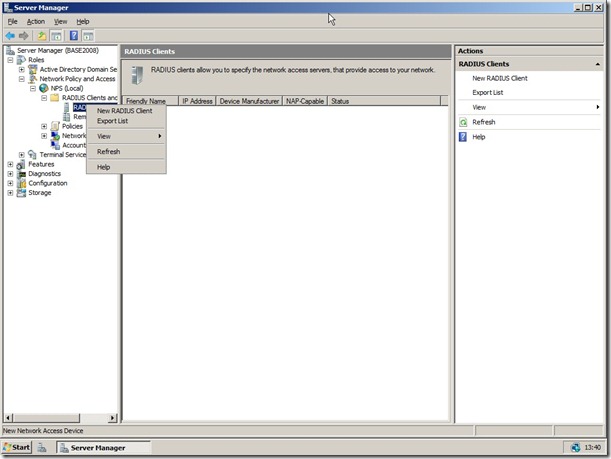Click the Diagnostics node icon
Viewport: 611px width, 459px height.
click(x=21, y=174)
